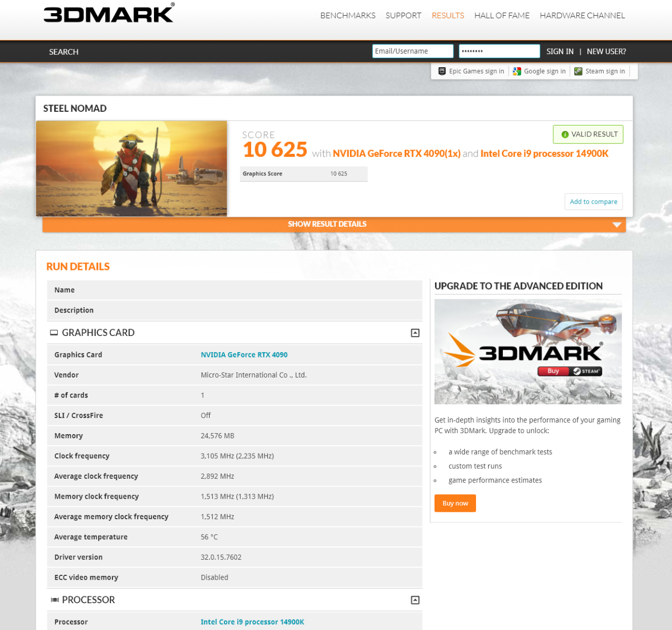Open HARDWARE CHANNEL page
The width and height of the screenshot is (672, 630).
[582, 16]
